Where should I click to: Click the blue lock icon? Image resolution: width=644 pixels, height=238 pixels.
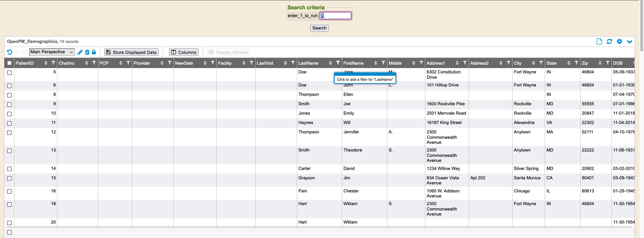pyautogui.click(x=94, y=52)
